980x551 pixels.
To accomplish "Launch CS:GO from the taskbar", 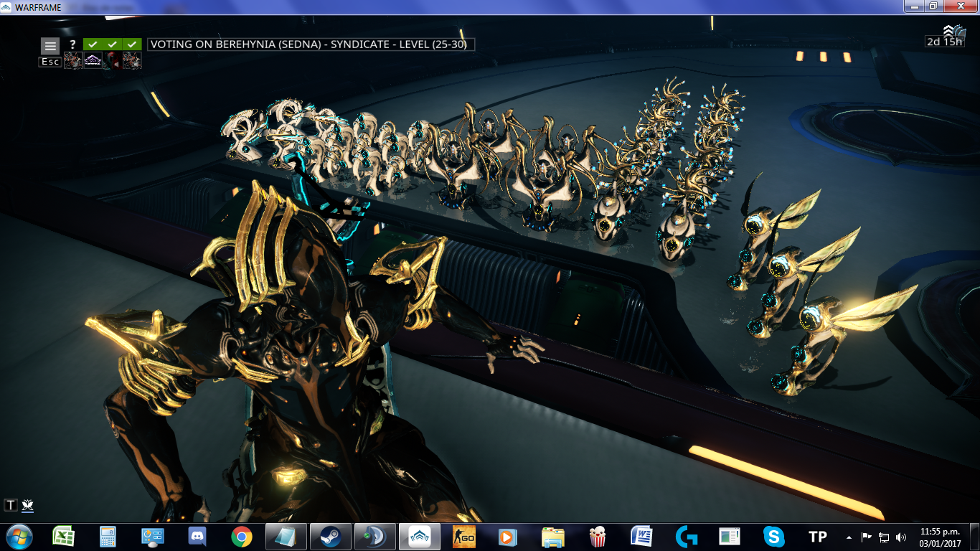I will pyautogui.click(x=464, y=536).
